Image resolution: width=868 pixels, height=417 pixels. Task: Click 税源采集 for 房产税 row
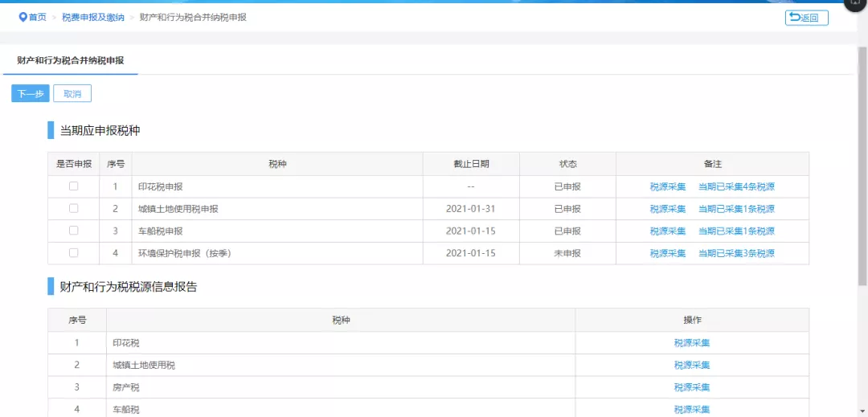692,387
